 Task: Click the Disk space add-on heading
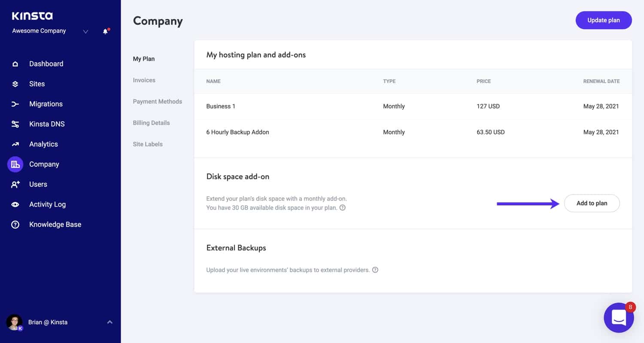tap(238, 177)
